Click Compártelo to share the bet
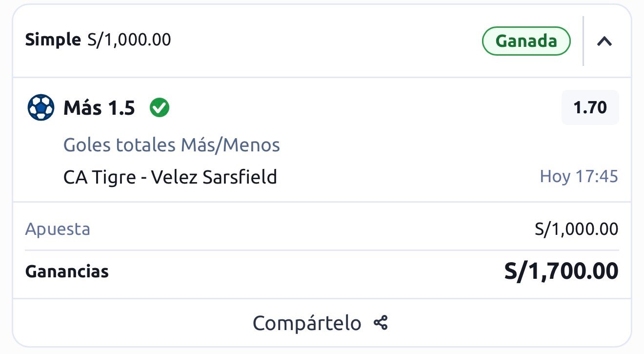This screenshot has height=354, width=644. [x=307, y=323]
